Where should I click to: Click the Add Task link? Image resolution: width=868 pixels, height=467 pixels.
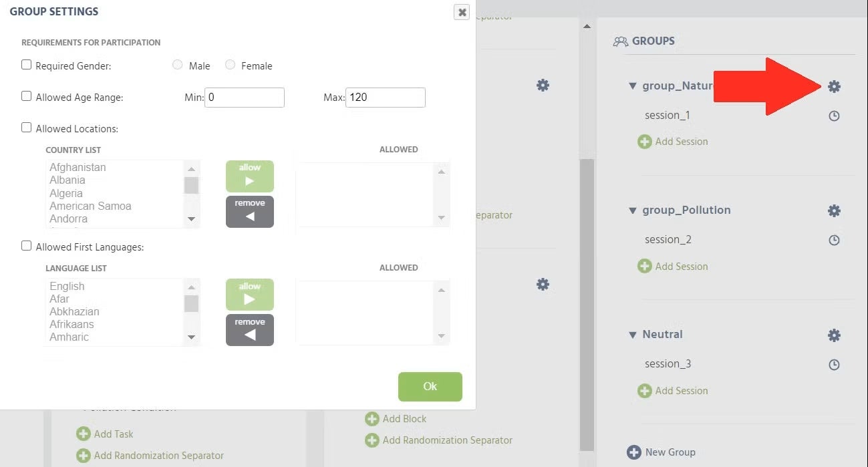[114, 434]
